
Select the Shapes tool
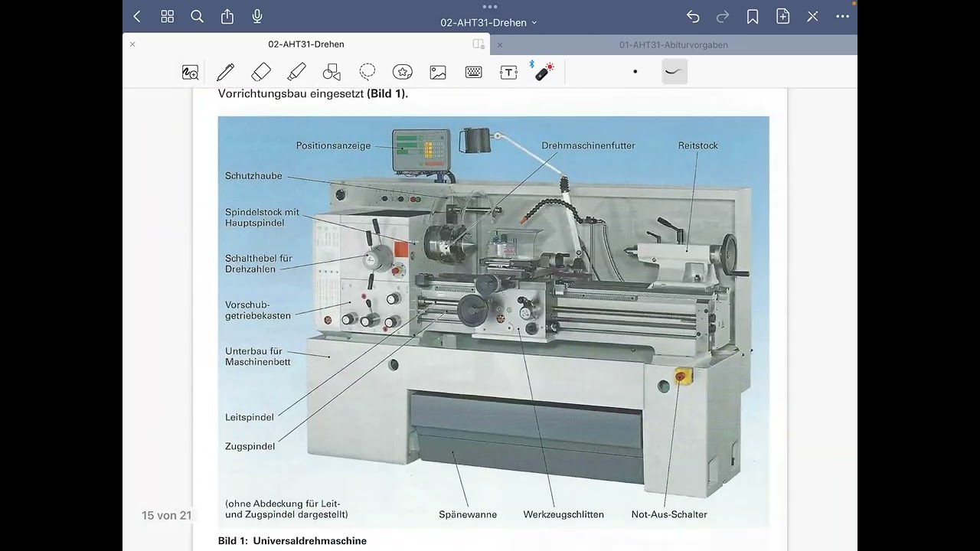click(x=332, y=72)
